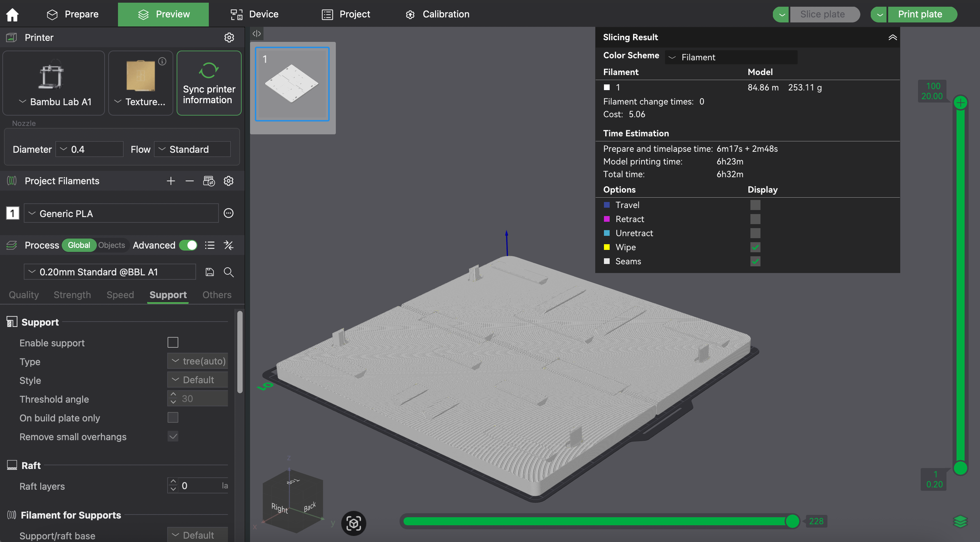Switch to the Device tab
This screenshot has width=980, height=542.
click(254, 14)
